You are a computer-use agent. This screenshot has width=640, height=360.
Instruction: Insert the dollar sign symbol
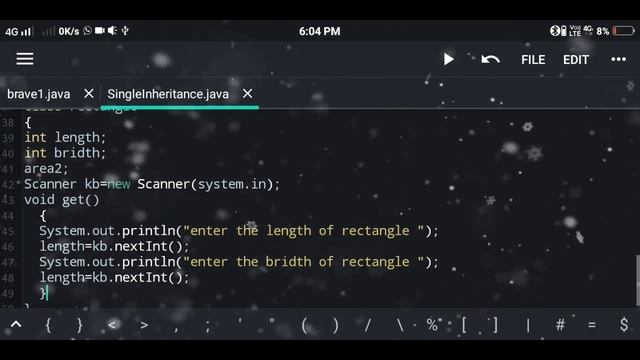tap(624, 325)
